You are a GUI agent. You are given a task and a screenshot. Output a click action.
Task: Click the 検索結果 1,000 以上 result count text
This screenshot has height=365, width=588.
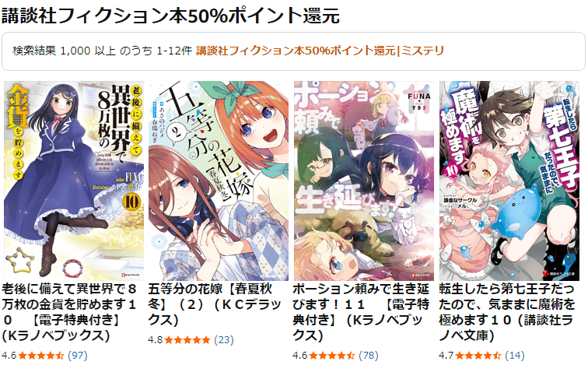(65, 51)
